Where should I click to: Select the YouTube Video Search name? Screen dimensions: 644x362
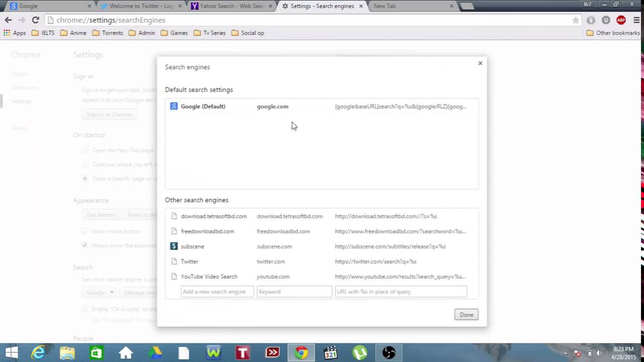tap(209, 277)
